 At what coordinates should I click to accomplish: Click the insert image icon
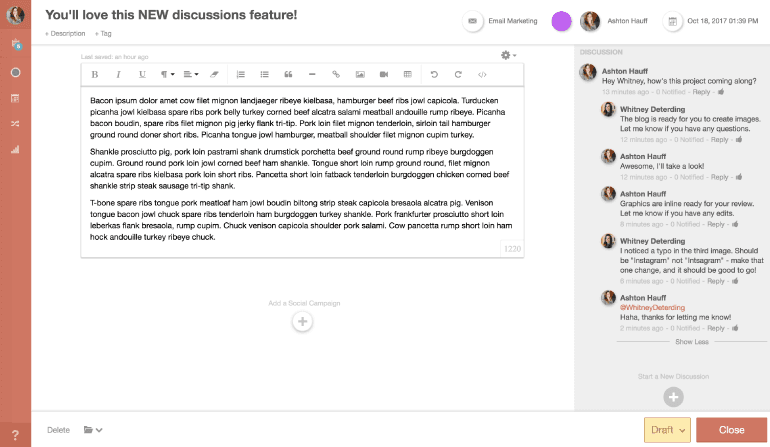tap(360, 74)
